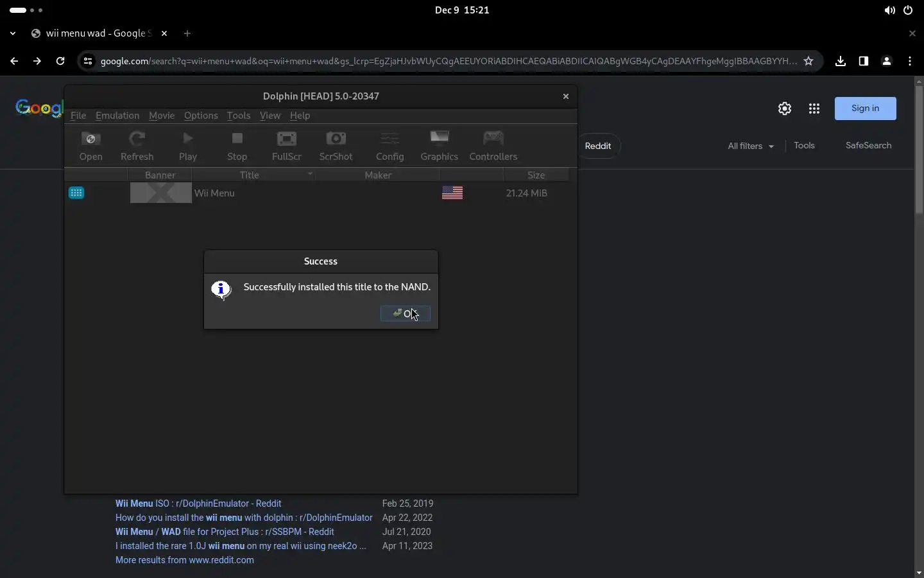The width and height of the screenshot is (924, 578).
Task: Open the File menu in Dolphin
Action: [x=78, y=116]
